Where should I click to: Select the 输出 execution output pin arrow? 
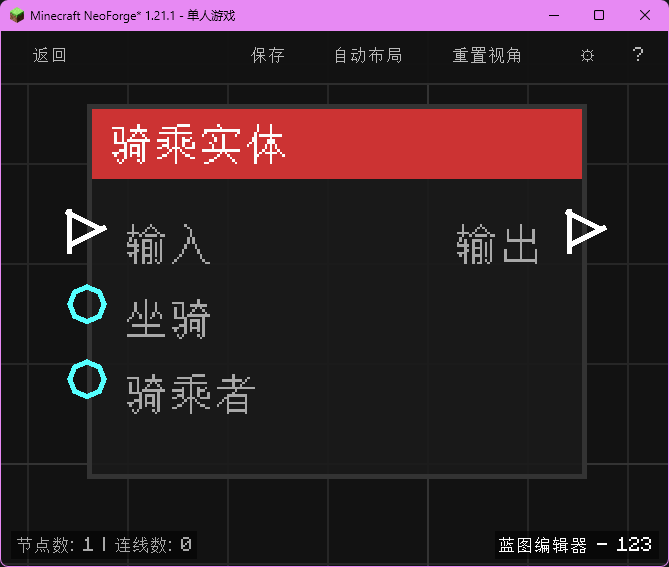pyautogui.click(x=585, y=231)
